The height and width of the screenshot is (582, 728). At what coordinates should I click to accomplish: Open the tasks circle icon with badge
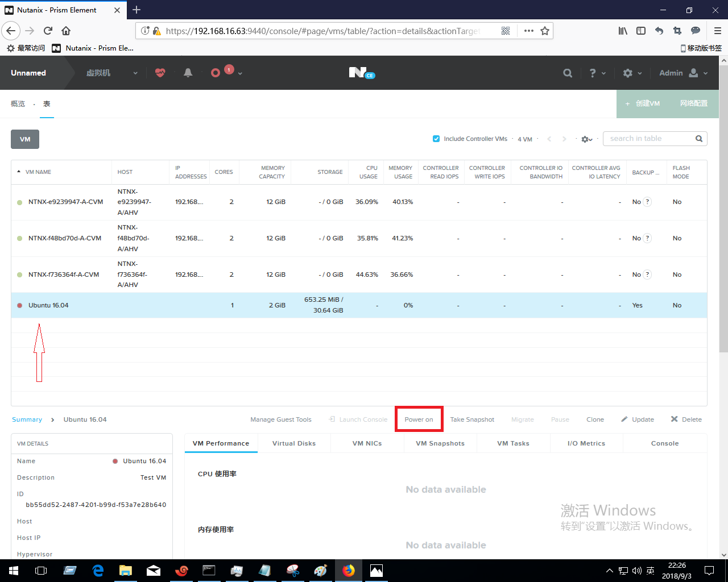216,73
